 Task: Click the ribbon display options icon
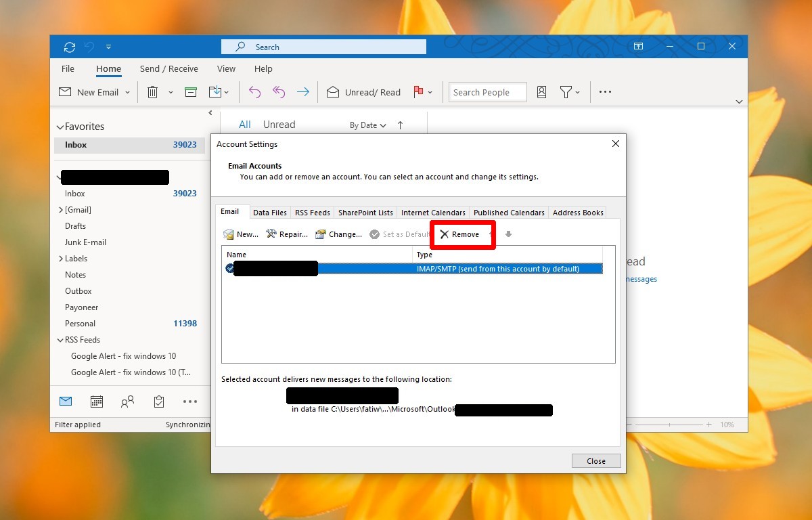[x=638, y=47]
